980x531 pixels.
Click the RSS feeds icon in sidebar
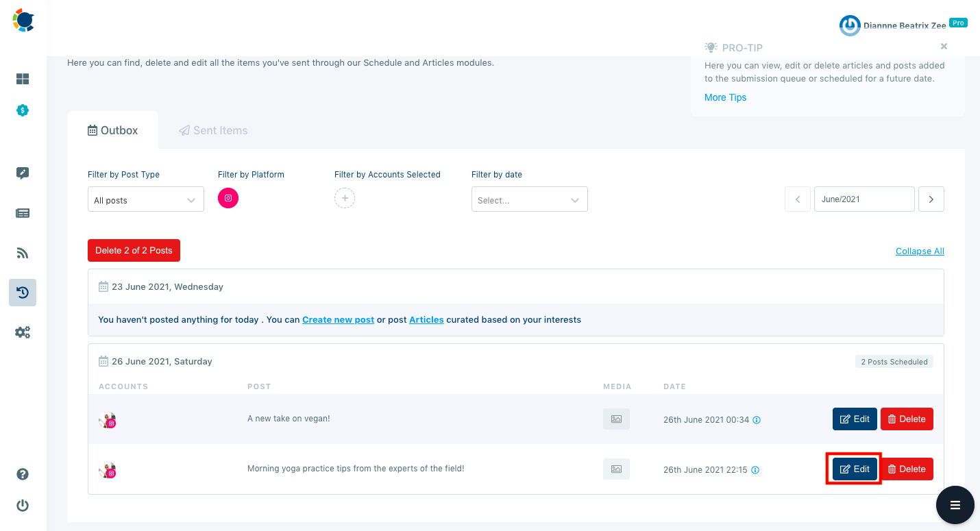(23, 253)
